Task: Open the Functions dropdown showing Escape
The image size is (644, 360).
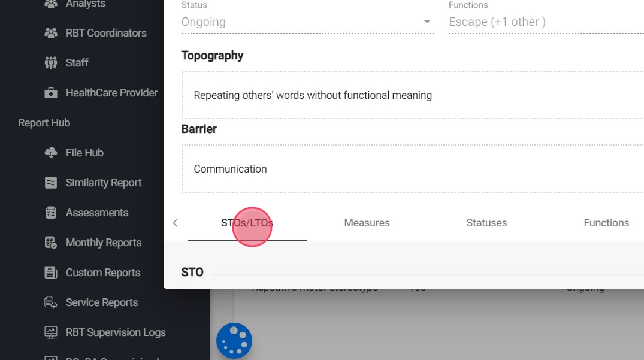Action: 545,22
